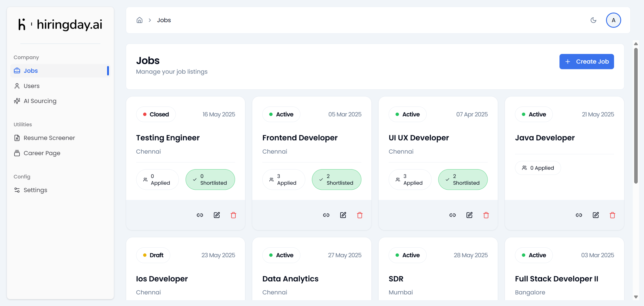
Task: Delete the Java Developer job
Action: point(612,215)
